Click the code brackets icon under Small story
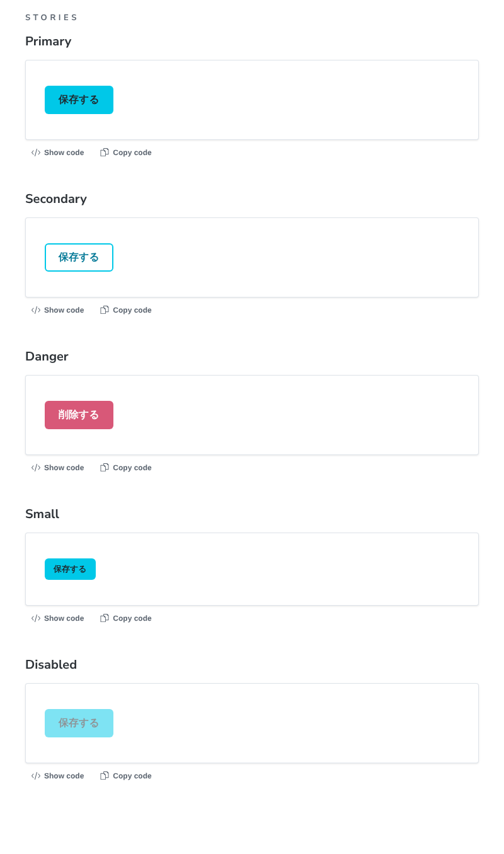This screenshot has height=854, width=504. pos(36,618)
